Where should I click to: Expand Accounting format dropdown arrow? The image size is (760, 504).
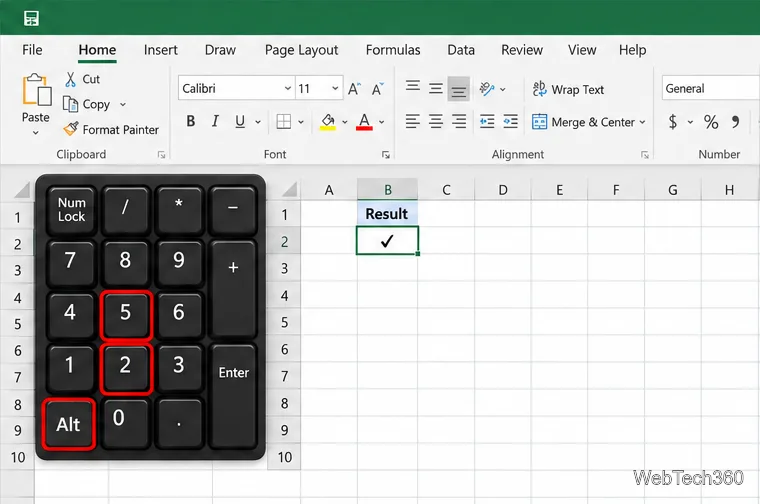690,122
